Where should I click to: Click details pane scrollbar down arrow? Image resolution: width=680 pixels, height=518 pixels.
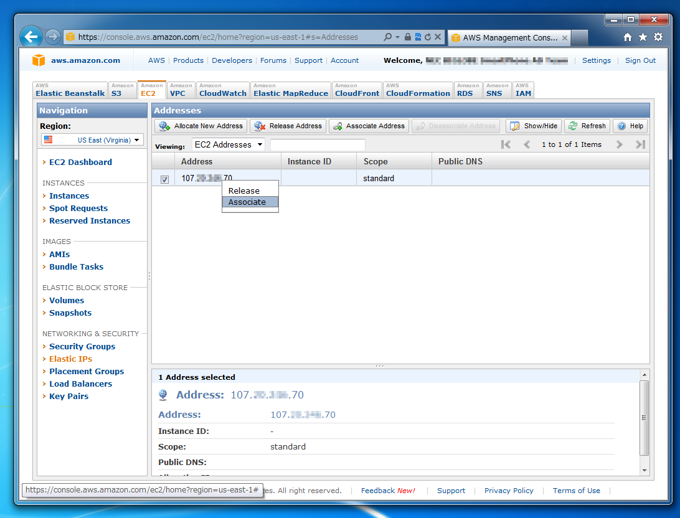(x=644, y=470)
